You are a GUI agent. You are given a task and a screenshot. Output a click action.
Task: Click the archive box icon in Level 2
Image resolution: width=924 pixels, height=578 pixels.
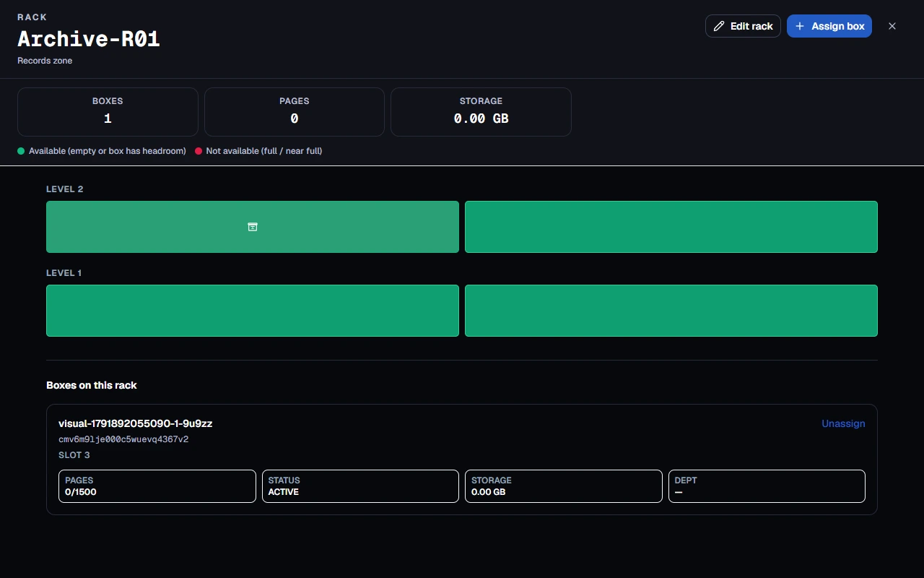pyautogui.click(x=253, y=227)
